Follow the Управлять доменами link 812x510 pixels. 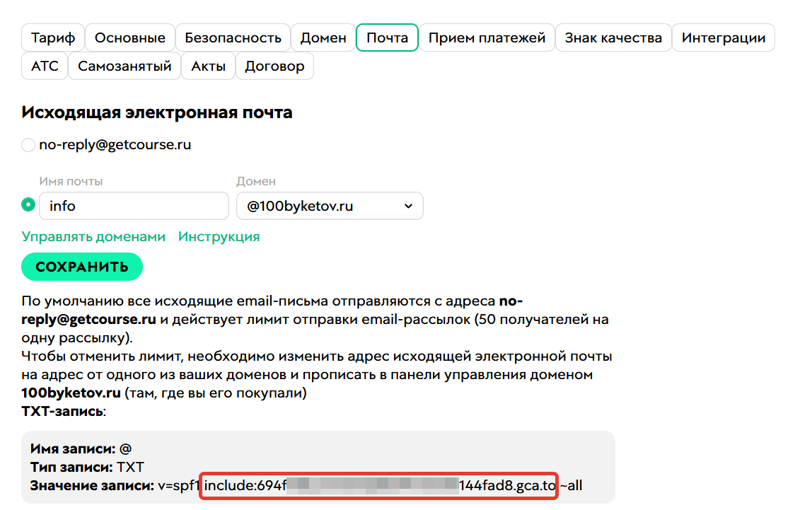tap(93, 237)
